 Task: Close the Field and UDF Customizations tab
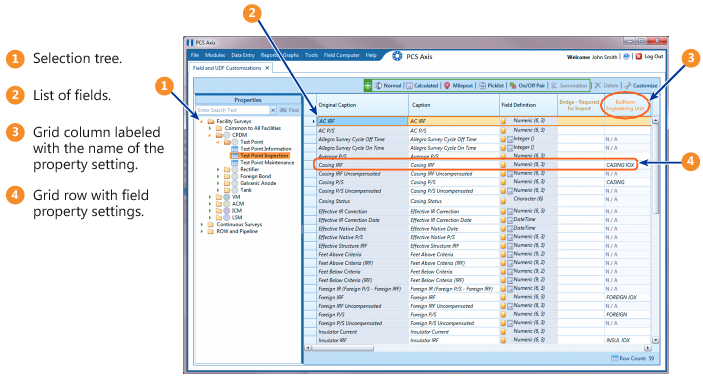tap(267, 68)
